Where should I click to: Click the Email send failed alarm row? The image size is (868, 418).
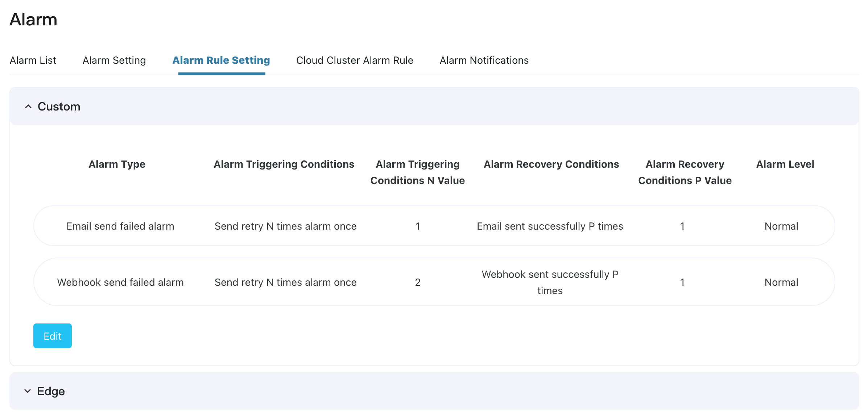click(x=120, y=226)
